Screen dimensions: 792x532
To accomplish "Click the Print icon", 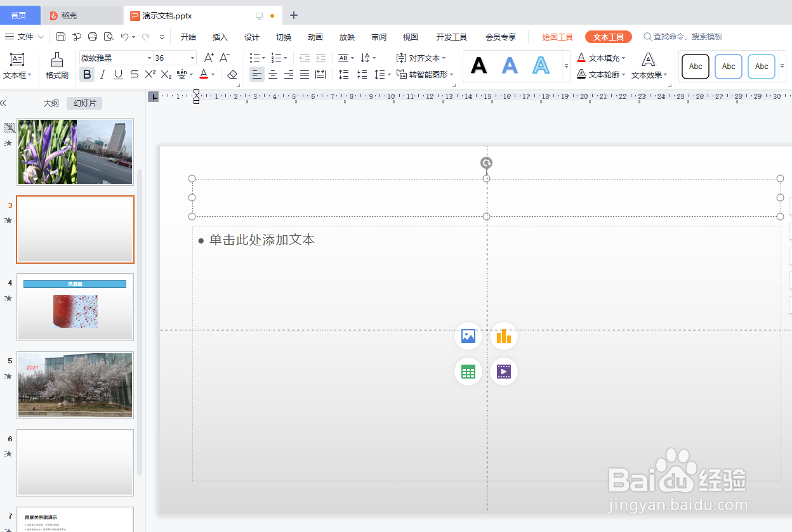I will (93, 37).
